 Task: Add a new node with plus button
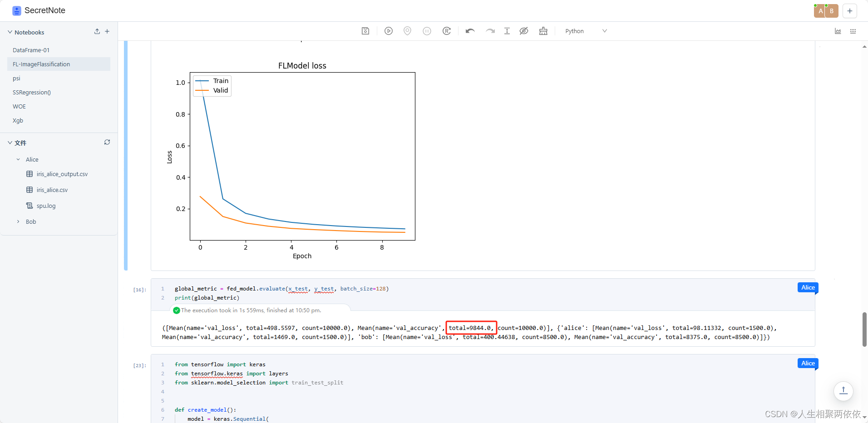pyautogui.click(x=850, y=11)
